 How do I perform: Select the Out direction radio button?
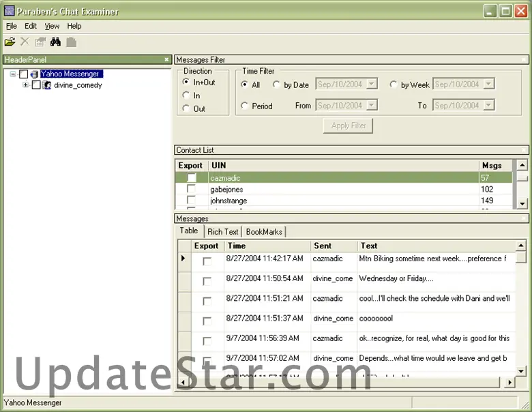tap(186, 108)
